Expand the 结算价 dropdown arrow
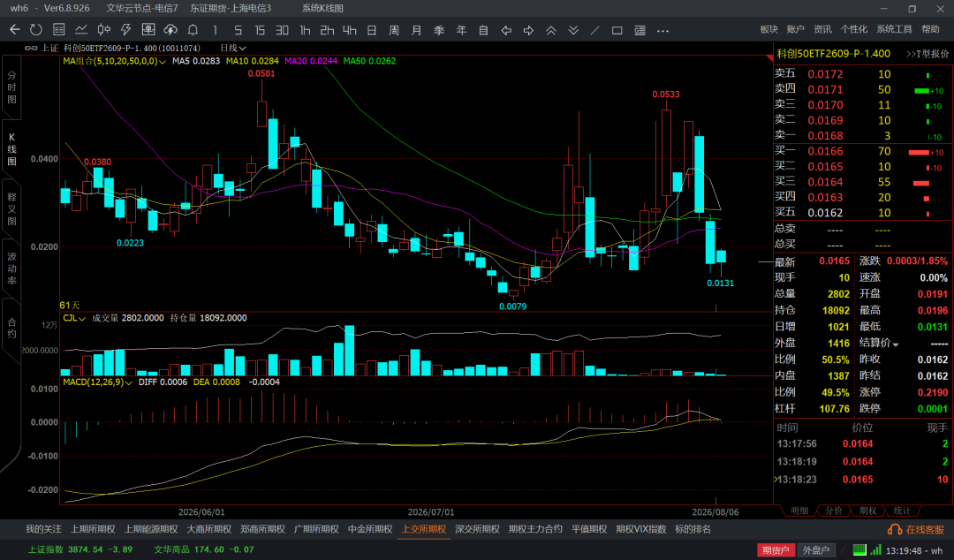Viewport: 954px width, 560px height. 896,344
